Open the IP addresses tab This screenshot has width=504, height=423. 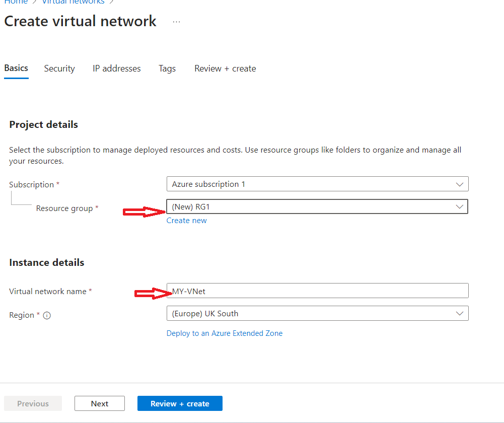pos(117,68)
